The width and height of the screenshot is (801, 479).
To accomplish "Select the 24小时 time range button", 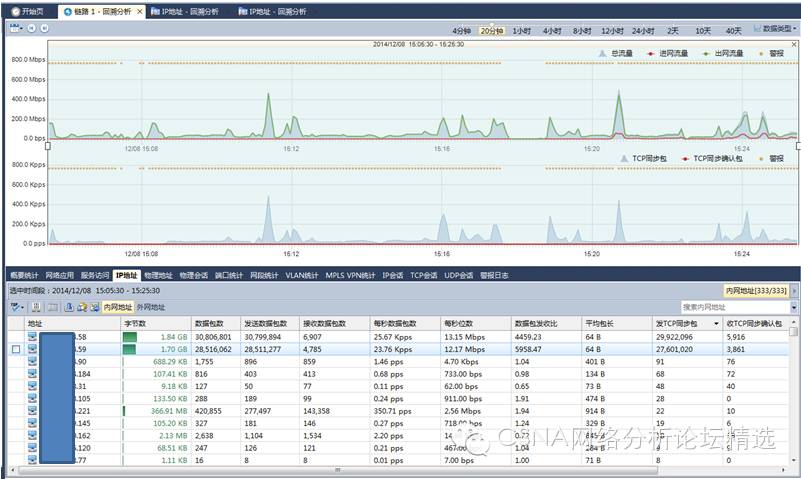I will [645, 31].
